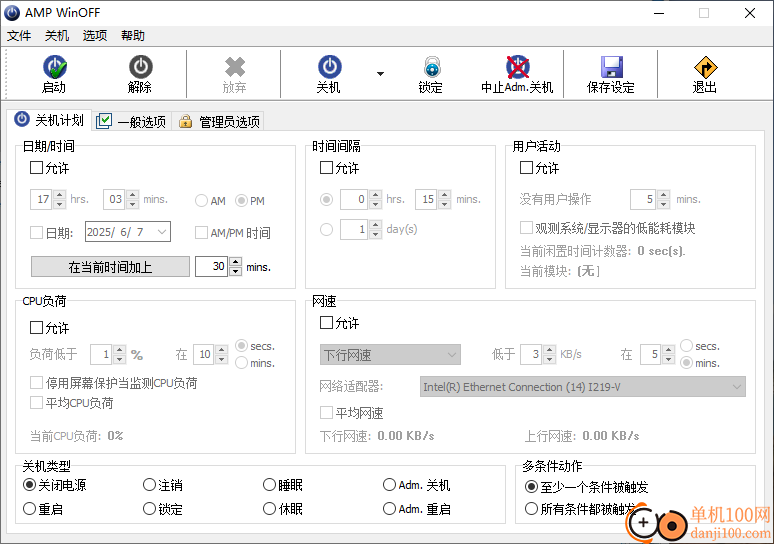The image size is (774, 544).
Task: Enable 允许 checkbox under CPU负荷
Action: point(37,328)
